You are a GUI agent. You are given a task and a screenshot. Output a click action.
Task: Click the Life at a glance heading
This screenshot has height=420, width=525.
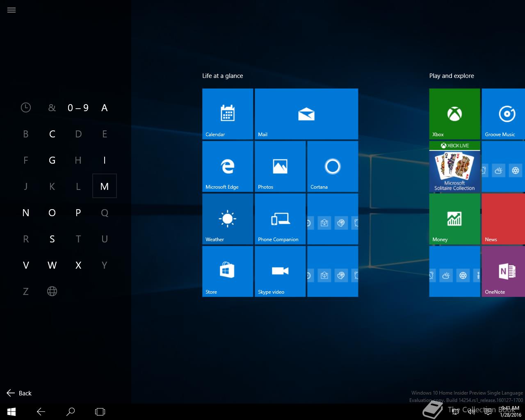click(223, 76)
